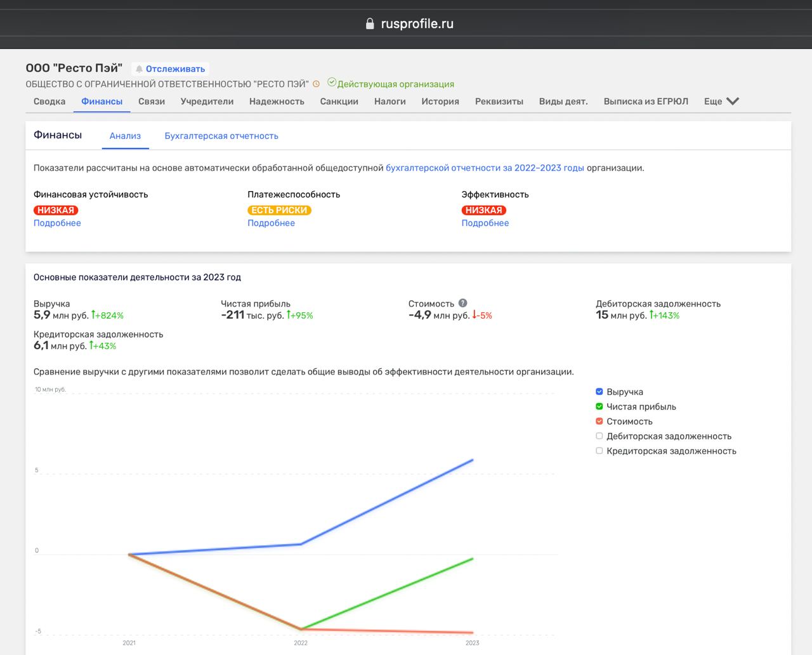812x655 pixels.
Task: Click the orange clock icon after company name
Action: click(317, 84)
